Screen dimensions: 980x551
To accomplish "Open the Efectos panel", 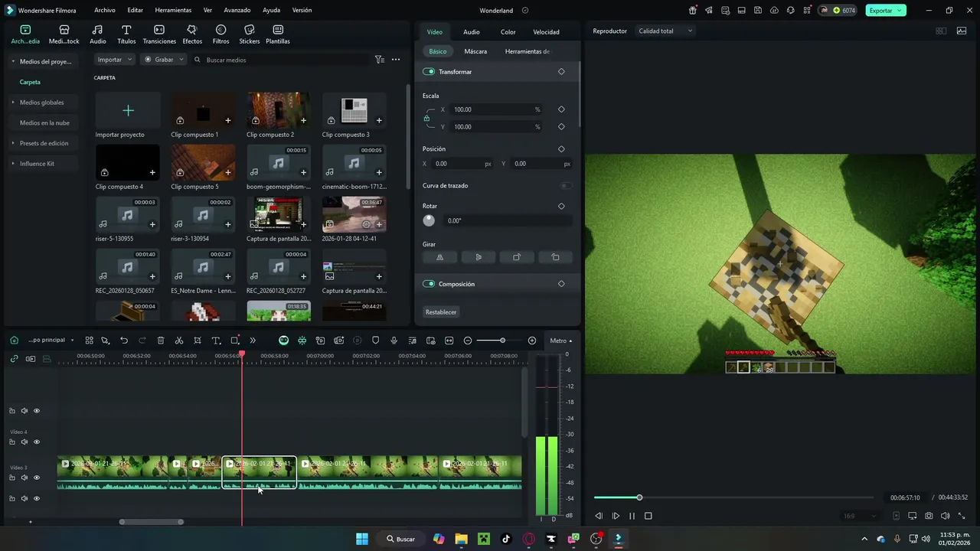I will (x=192, y=34).
